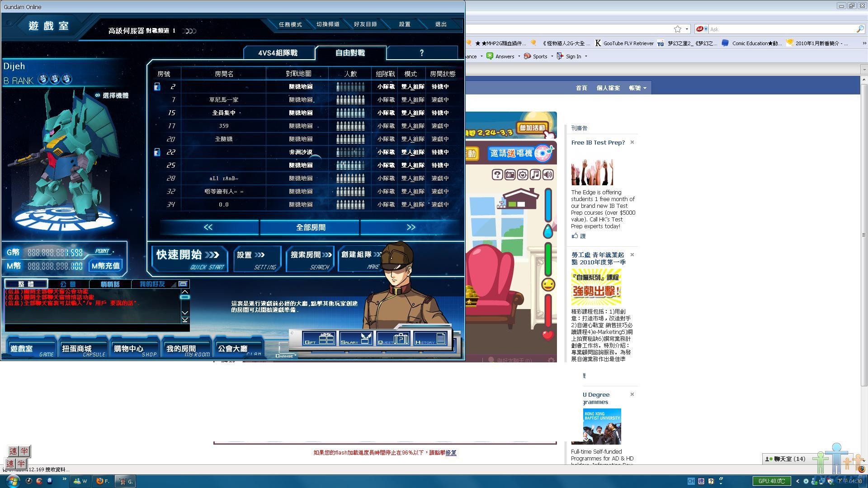Click M幣充值 recharge button
868x488 pixels.
(106, 266)
